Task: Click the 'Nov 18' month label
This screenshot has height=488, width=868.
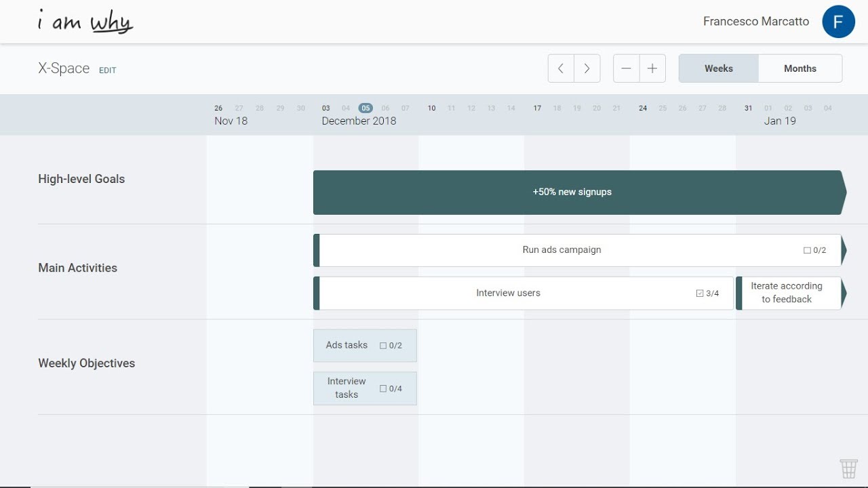Action: tap(231, 121)
